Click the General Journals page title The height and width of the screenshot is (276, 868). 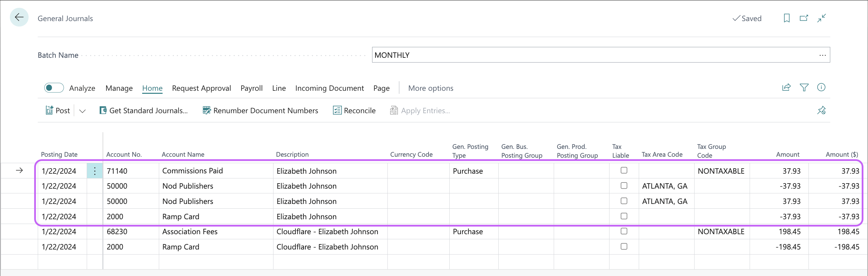[65, 18]
